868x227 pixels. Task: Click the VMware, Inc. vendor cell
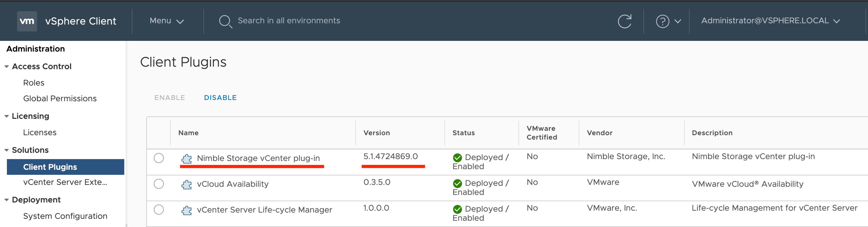click(612, 208)
